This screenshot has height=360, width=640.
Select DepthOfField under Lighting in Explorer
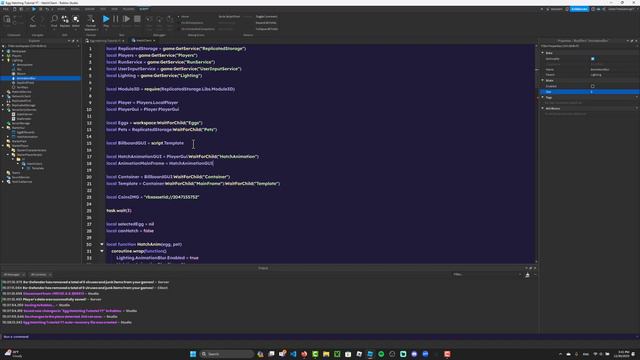coord(25,83)
